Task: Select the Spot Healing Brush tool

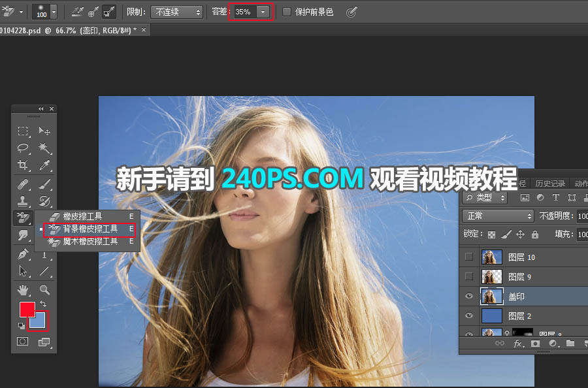Action: coord(23,184)
